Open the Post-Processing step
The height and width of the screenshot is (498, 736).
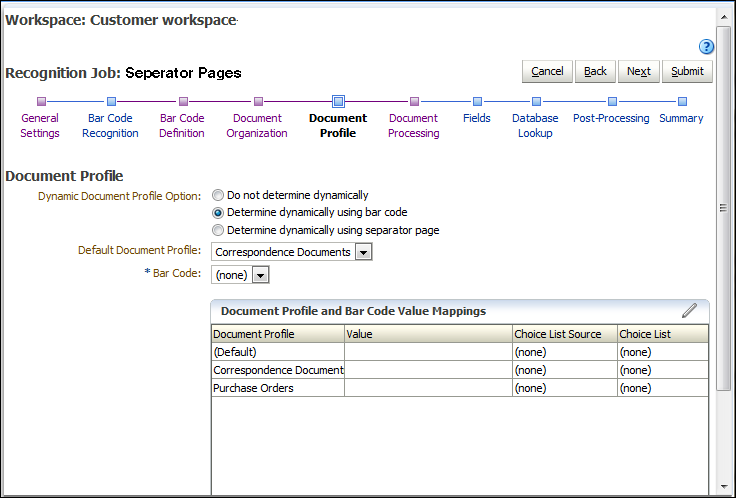pyautogui.click(x=611, y=118)
